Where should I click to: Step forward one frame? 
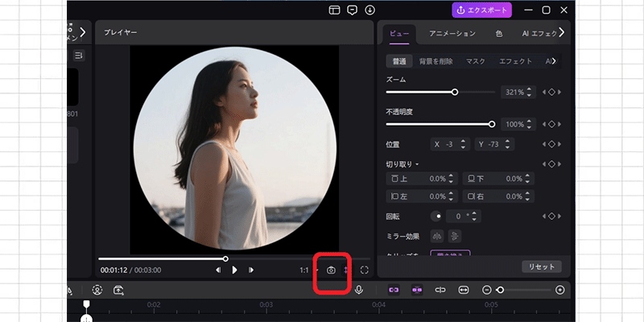pos(251,270)
